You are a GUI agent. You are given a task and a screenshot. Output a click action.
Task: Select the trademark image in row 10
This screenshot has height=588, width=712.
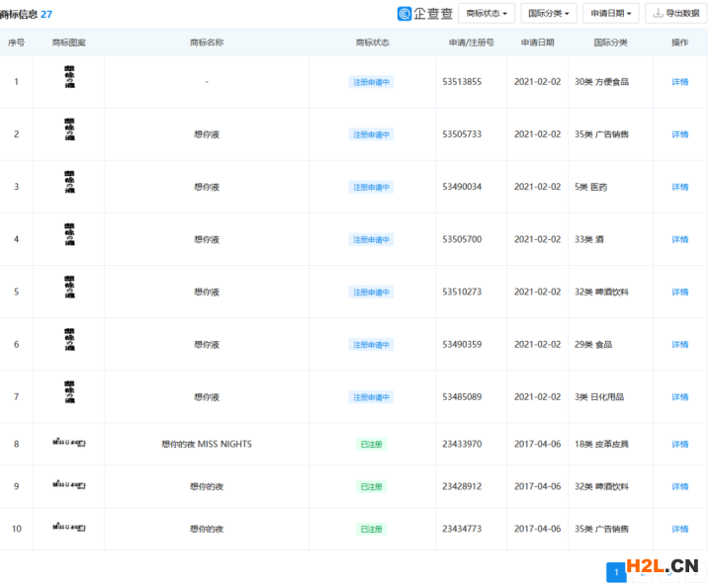pyautogui.click(x=69, y=529)
